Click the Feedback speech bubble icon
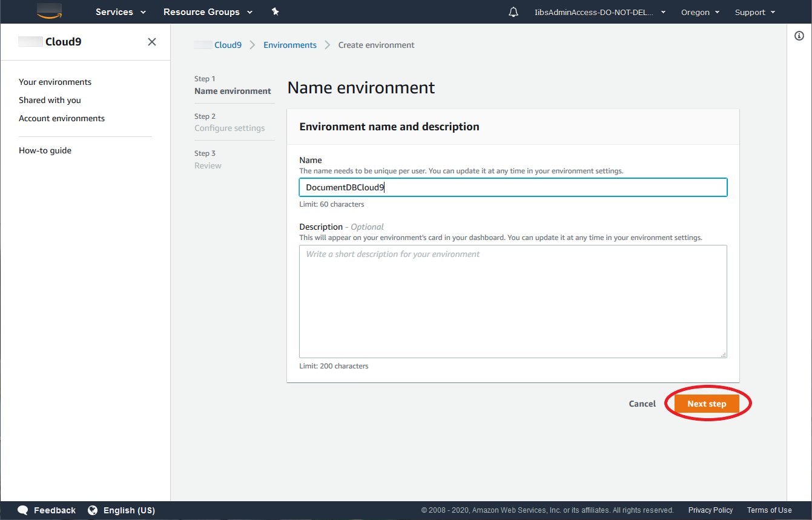This screenshot has width=812, height=520. coord(23,510)
